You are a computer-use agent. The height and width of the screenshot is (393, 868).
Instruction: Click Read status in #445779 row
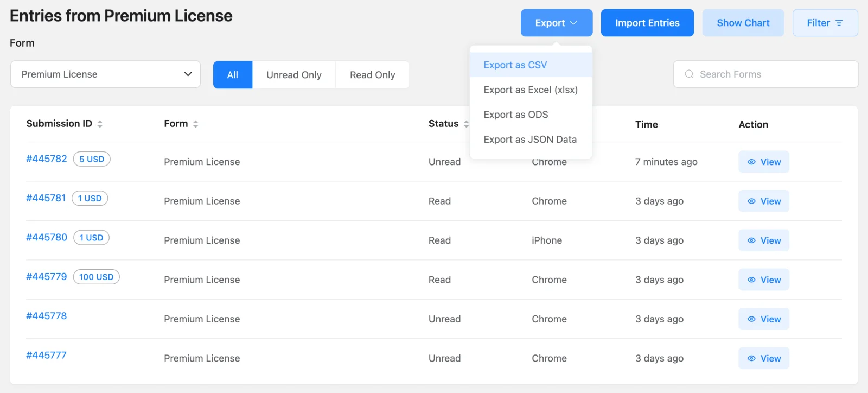439,280
